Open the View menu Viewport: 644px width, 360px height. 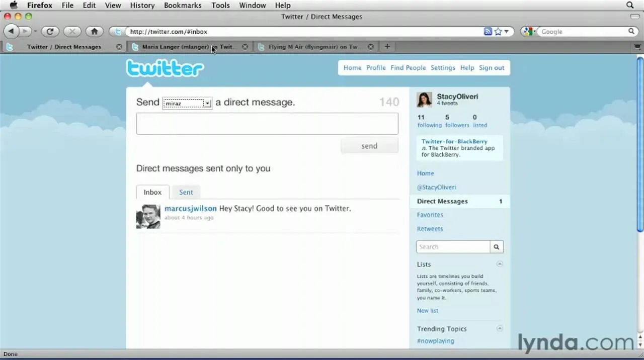(x=113, y=5)
